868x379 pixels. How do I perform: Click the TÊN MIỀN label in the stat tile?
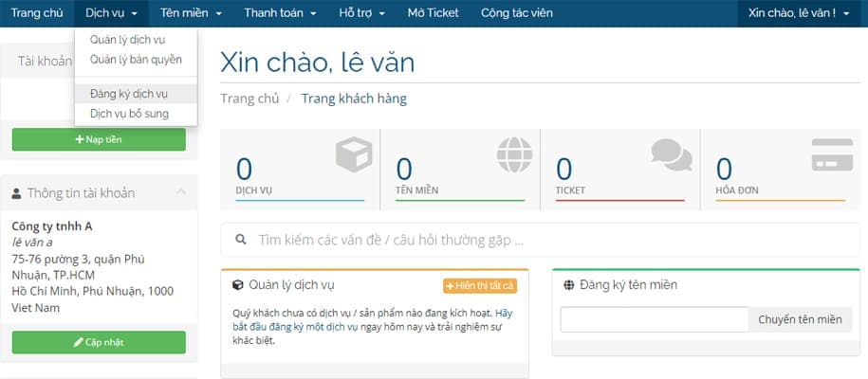(416, 190)
